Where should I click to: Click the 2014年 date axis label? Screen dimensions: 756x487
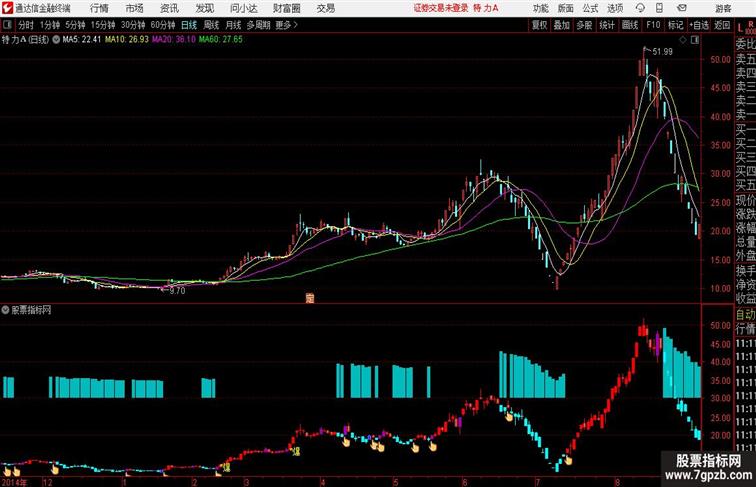click(14, 482)
